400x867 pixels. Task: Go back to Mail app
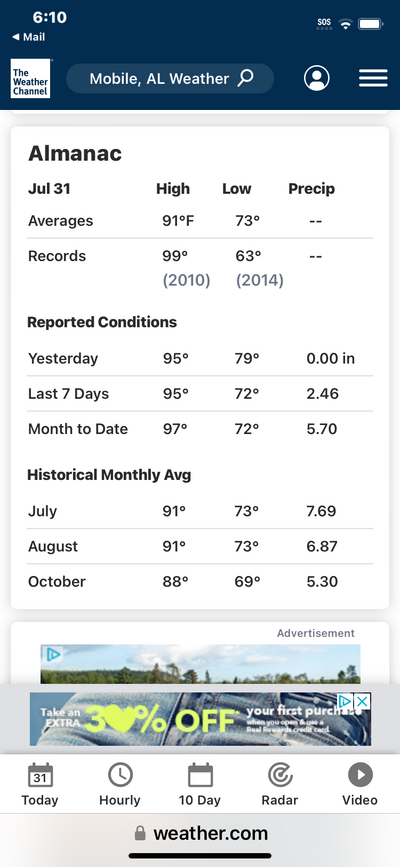pyautogui.click(x=29, y=37)
